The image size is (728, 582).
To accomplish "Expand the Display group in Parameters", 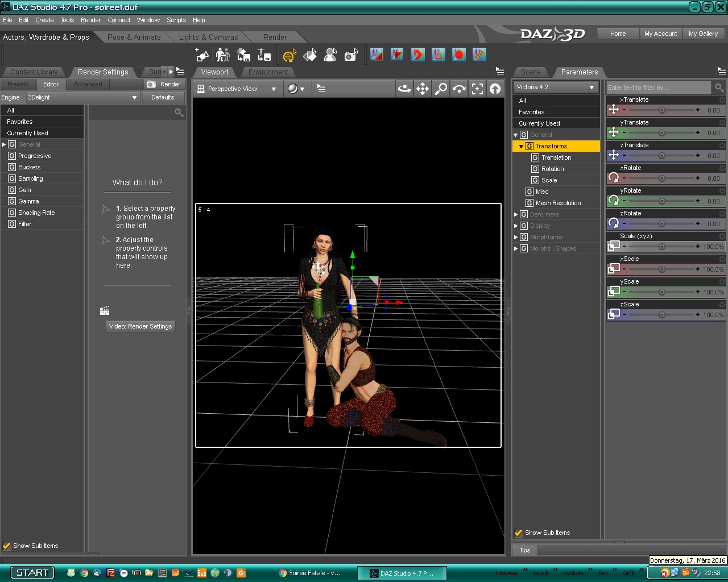I will pyautogui.click(x=516, y=226).
